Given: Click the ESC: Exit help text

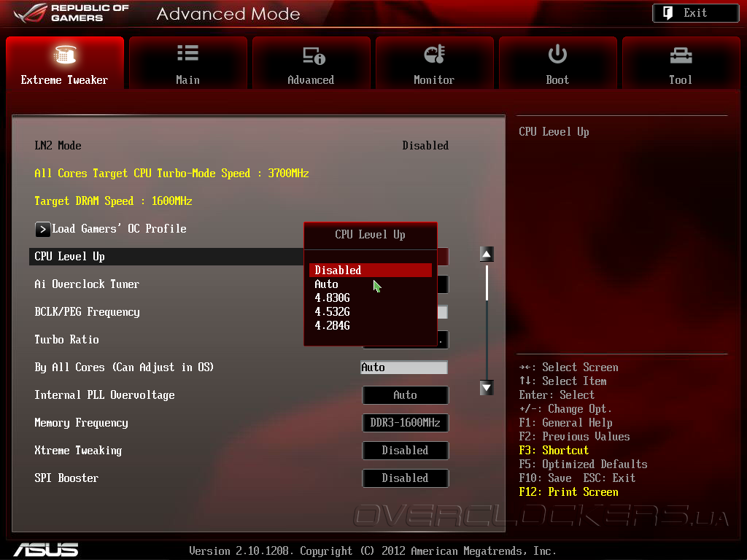Looking at the screenshot, I should (x=609, y=478).
